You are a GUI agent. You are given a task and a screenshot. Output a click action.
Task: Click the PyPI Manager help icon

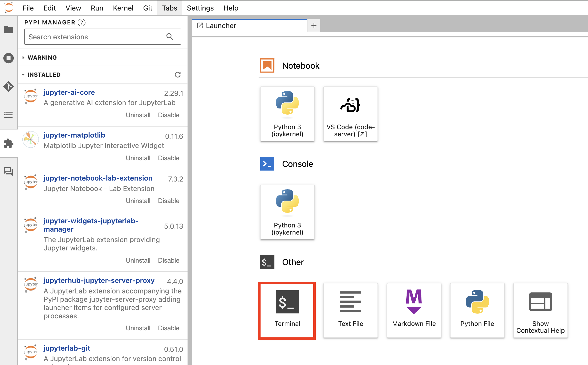(82, 22)
